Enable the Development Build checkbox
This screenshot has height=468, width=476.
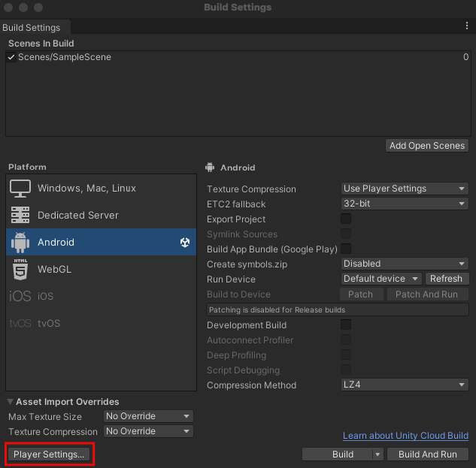pos(346,325)
